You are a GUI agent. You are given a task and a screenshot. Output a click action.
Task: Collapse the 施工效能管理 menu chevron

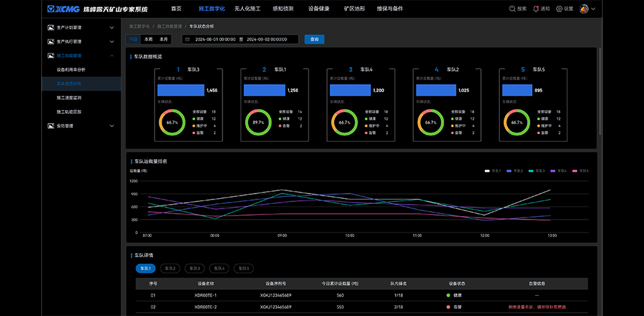(112, 56)
